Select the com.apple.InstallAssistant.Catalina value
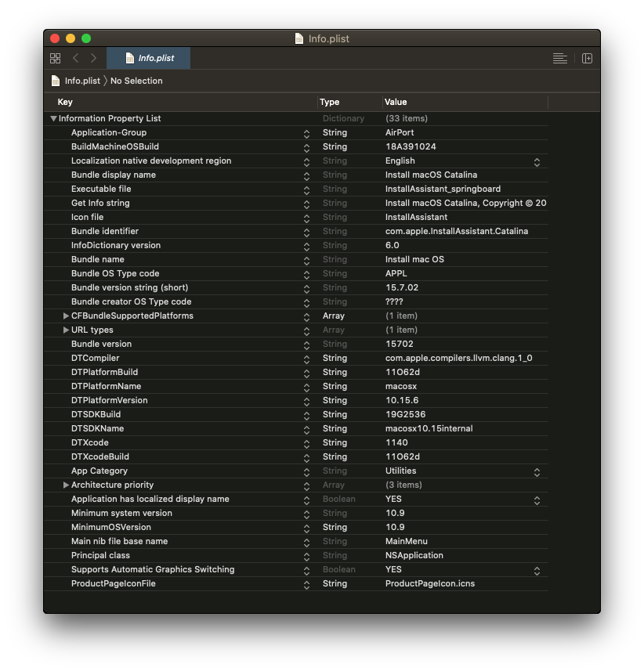644x671 pixels. [x=457, y=232]
